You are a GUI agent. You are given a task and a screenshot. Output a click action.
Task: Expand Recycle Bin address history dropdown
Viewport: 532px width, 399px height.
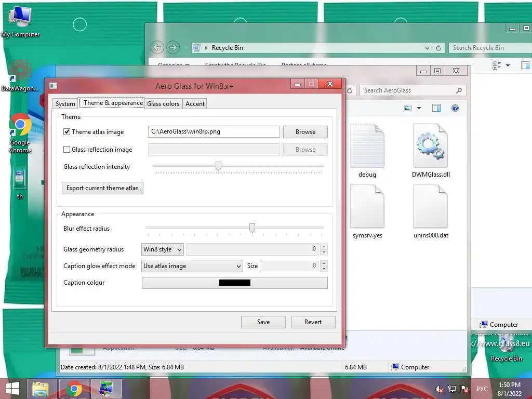pyautogui.click(x=427, y=48)
